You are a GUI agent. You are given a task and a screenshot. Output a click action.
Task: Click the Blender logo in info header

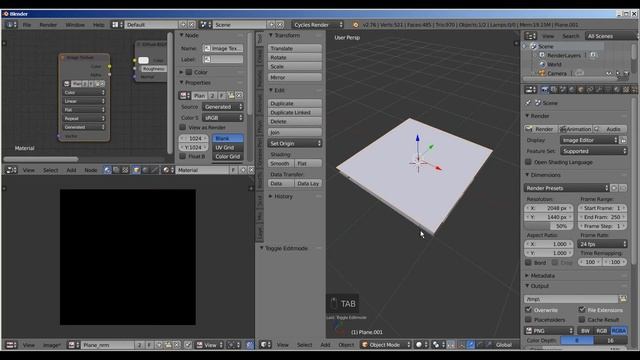(x=356, y=25)
